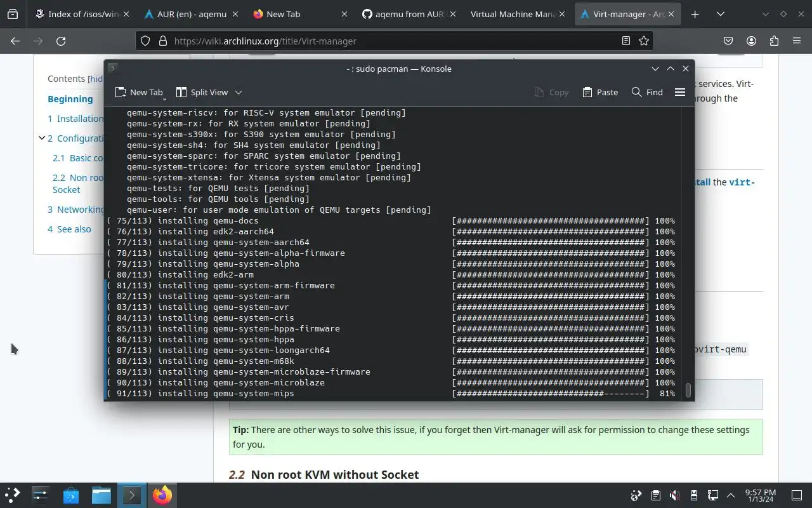Launch Discover software center from the taskbar
Image resolution: width=812 pixels, height=508 pixels.
point(71,495)
